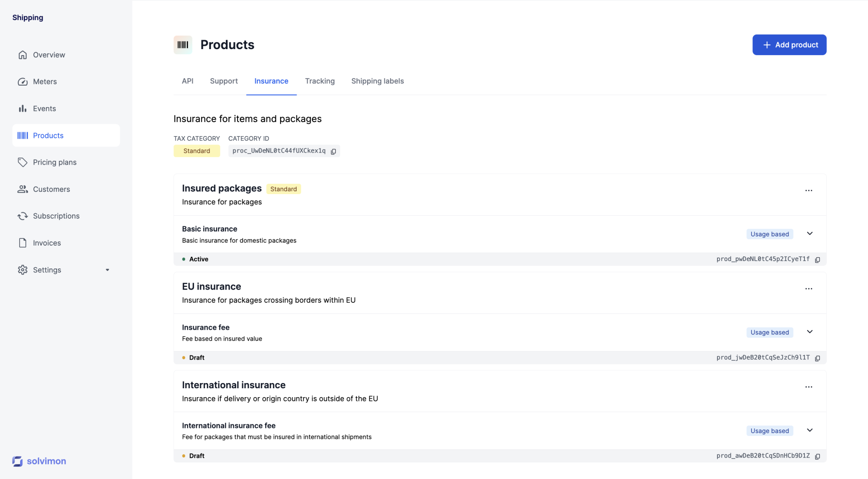Switch to the Shipping labels tab
This screenshot has height=479, width=868.
pyautogui.click(x=377, y=81)
